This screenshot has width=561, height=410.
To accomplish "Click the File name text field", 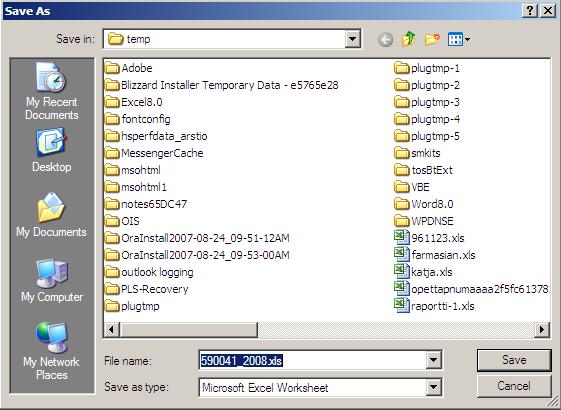I will [313, 360].
